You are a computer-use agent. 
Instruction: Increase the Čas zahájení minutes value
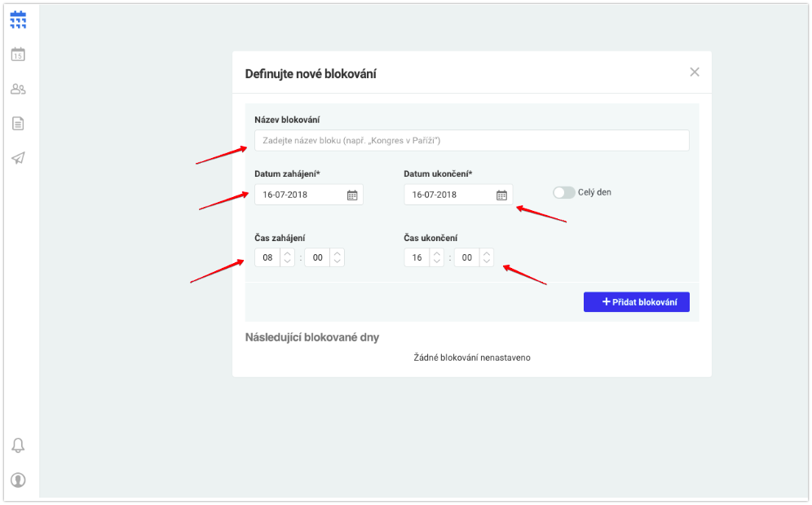(x=338, y=253)
